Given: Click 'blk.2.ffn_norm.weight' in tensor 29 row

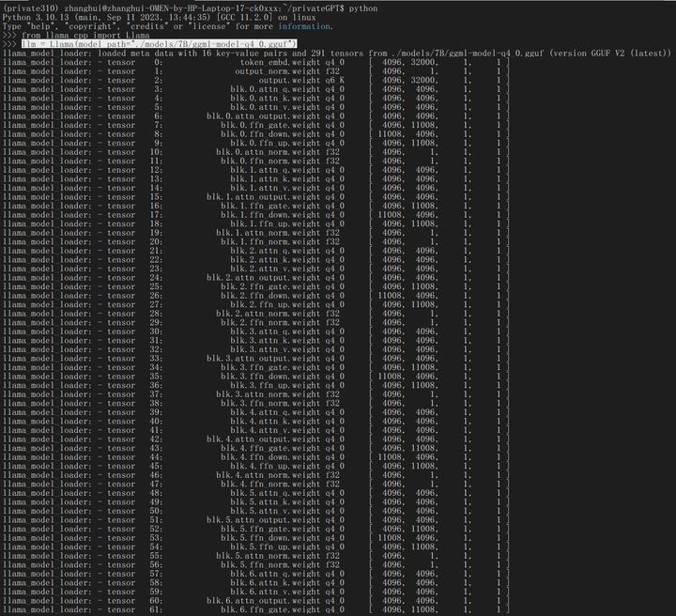Looking at the screenshot, I should [270, 322].
